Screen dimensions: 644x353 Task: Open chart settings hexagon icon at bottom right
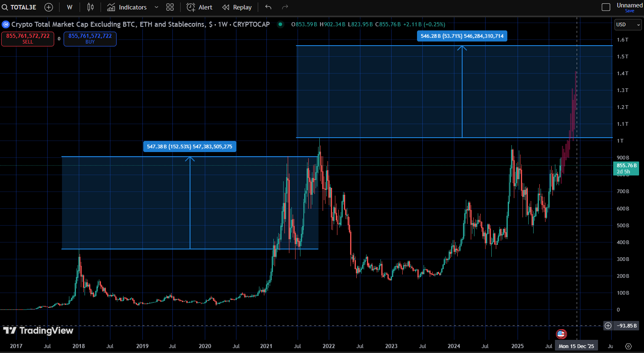coord(628,346)
